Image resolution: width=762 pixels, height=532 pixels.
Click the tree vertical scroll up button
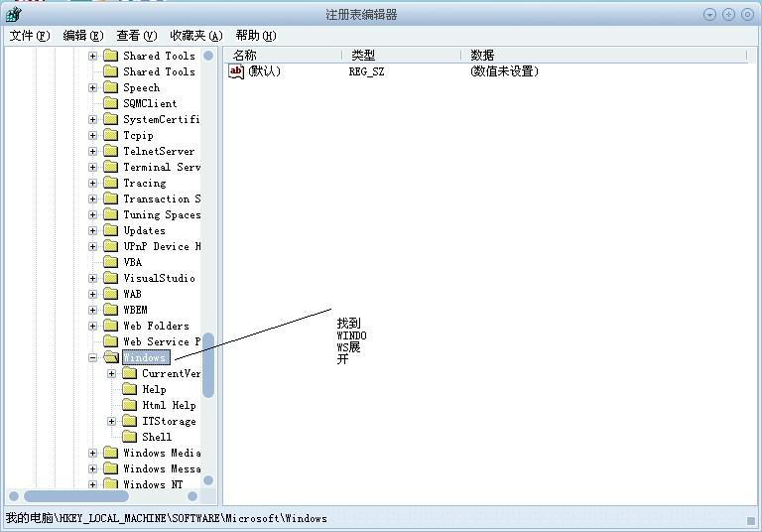click(x=208, y=56)
